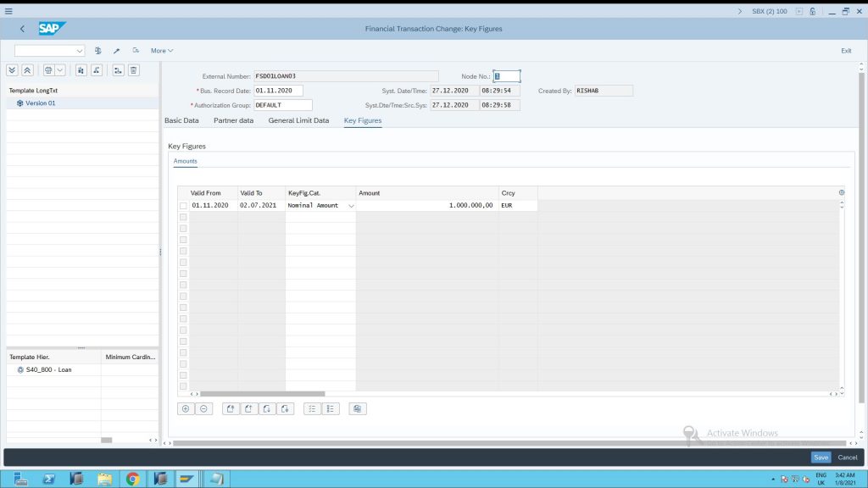The width and height of the screenshot is (868, 488).
Task: Open table settings gear icon
Action: 842,192
